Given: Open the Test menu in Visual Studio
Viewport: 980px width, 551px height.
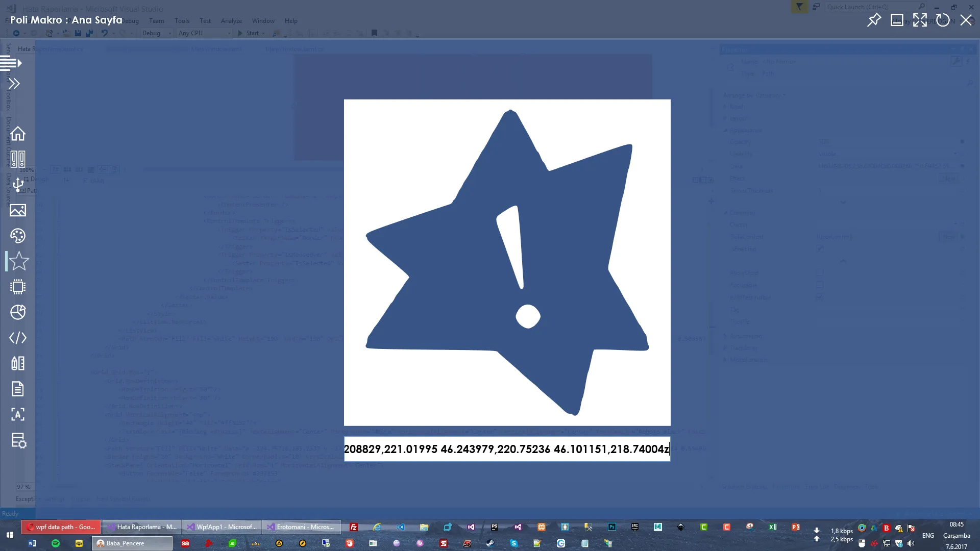Looking at the screenshot, I should click(x=205, y=21).
